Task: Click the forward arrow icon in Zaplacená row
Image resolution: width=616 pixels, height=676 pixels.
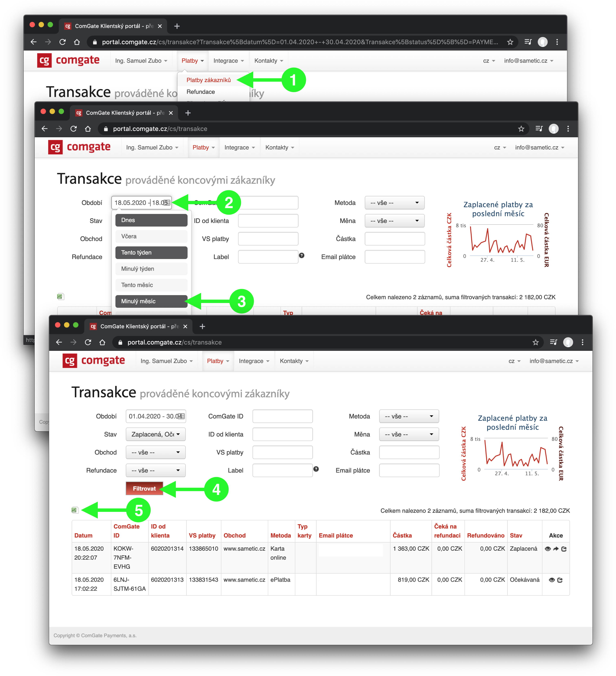Action: [556, 549]
